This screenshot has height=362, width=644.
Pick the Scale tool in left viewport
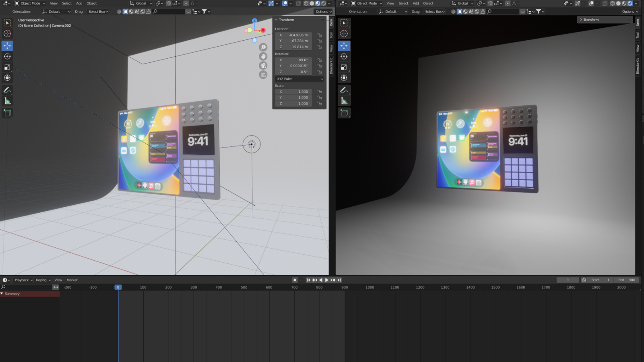pos(7,67)
